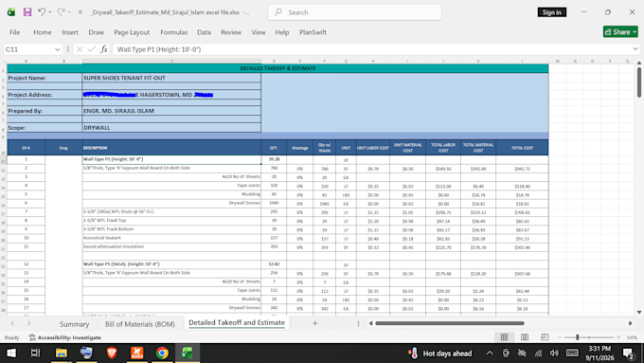The height and width of the screenshot is (363, 644).
Task: Open the File menu
Action: [15, 32]
